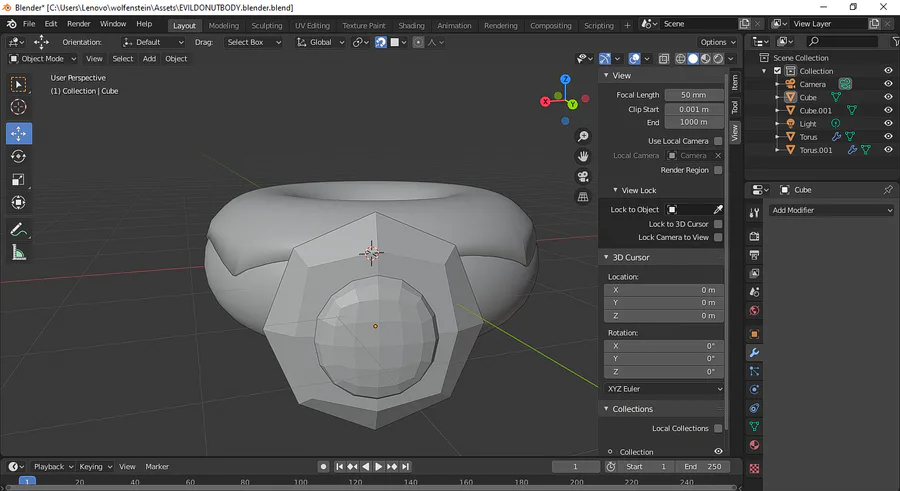
Task: Open the Orientation Default dropdown
Action: pyautogui.click(x=153, y=42)
